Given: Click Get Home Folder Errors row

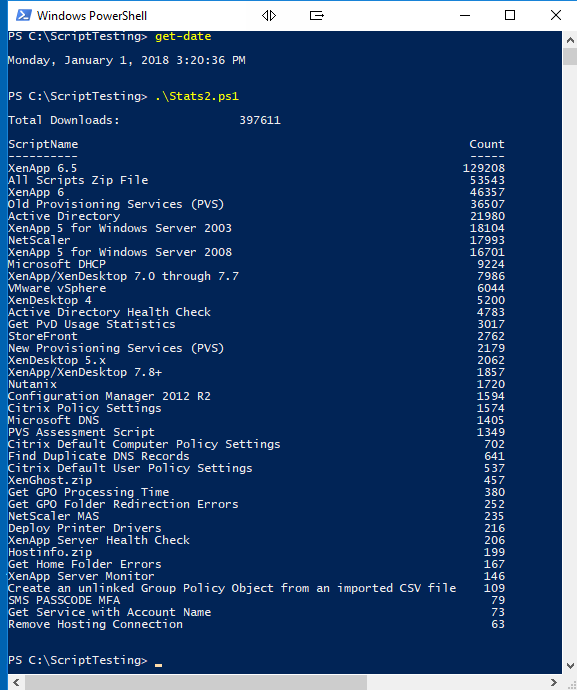Looking at the screenshot, I should (x=256, y=564).
